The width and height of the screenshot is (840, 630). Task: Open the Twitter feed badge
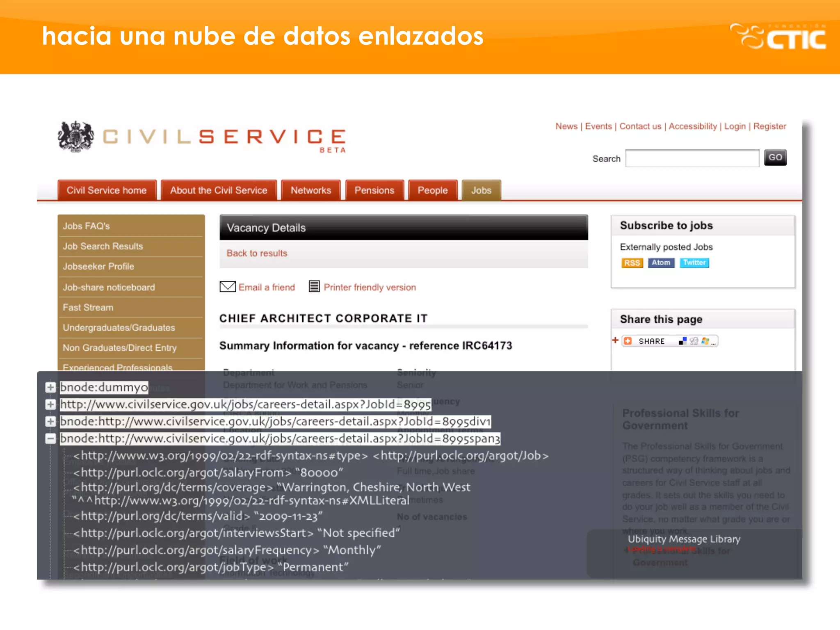pos(694,263)
